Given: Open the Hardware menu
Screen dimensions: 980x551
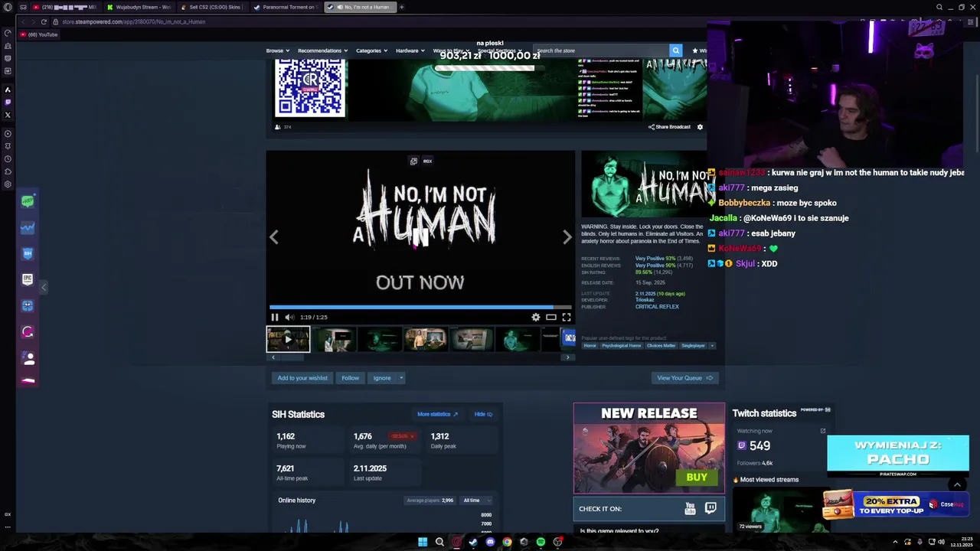Looking at the screenshot, I should [410, 51].
